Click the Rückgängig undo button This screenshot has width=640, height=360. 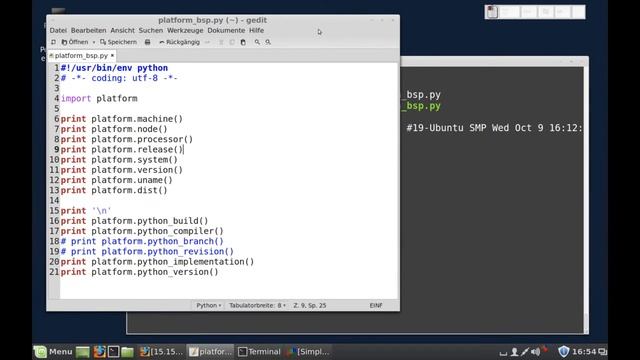pyautogui.click(x=179, y=42)
